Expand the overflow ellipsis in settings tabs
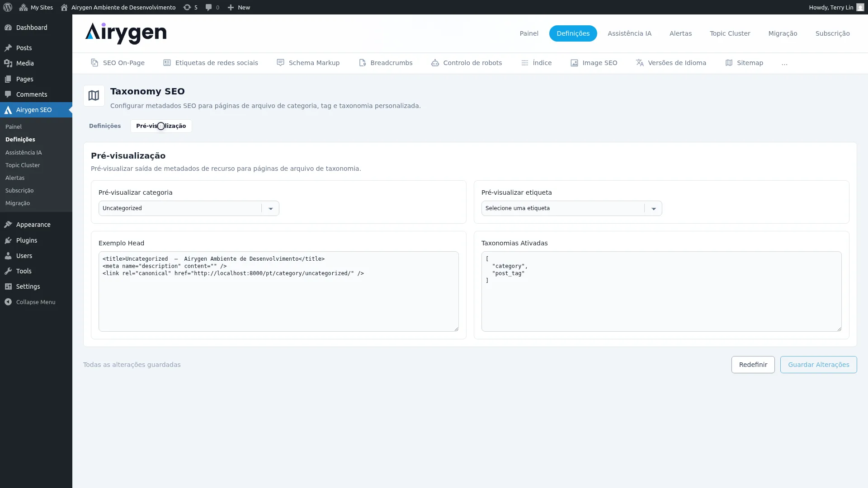Viewport: 868px width, 488px height. [x=784, y=63]
